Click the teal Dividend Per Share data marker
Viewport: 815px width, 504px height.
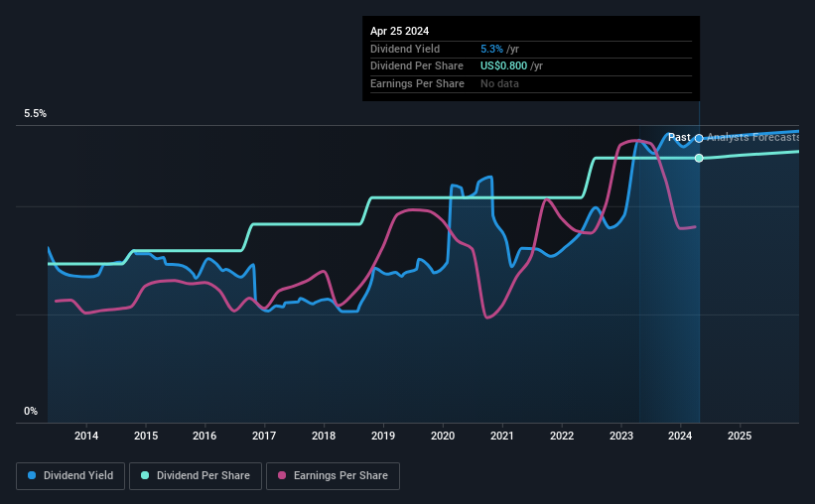[699, 158]
